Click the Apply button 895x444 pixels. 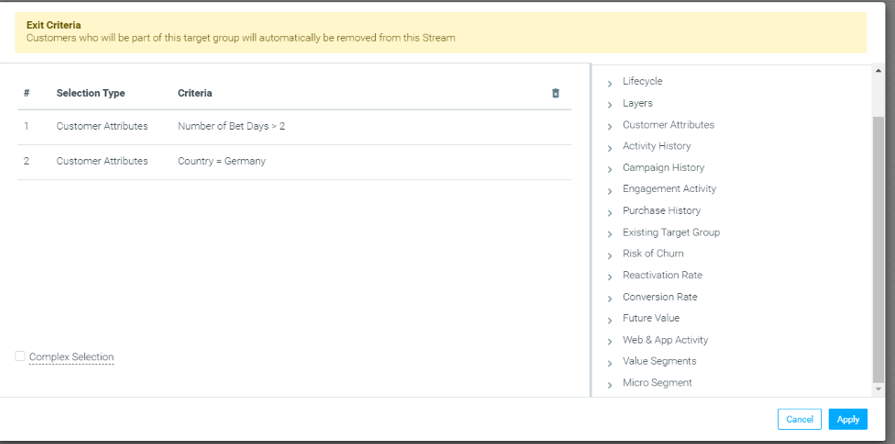coord(848,419)
